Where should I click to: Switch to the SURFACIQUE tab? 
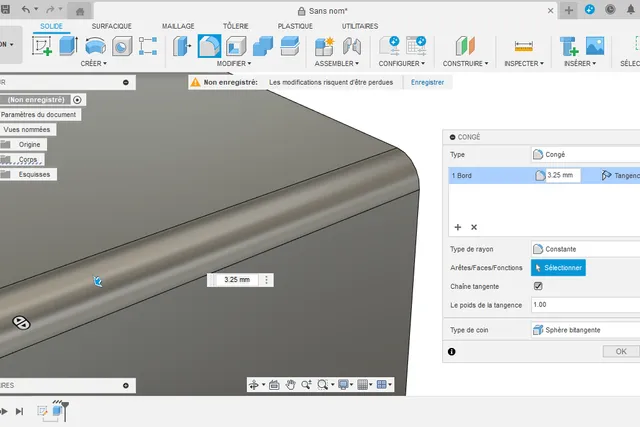[111, 26]
